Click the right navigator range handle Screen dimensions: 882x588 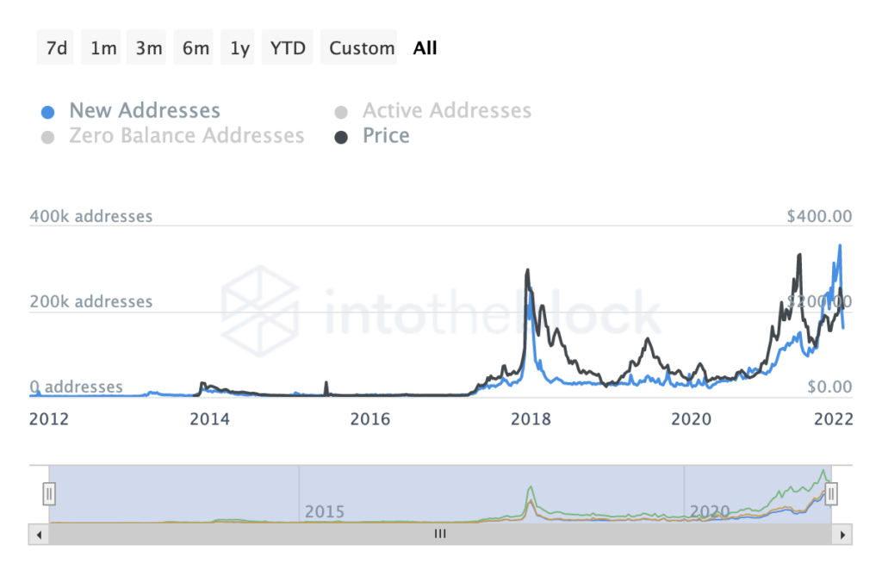pos(831,494)
